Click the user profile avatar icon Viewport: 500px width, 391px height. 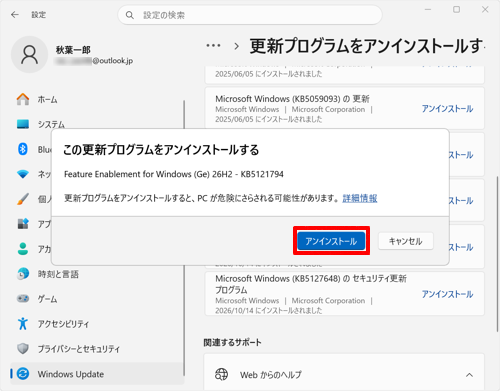click(30, 55)
